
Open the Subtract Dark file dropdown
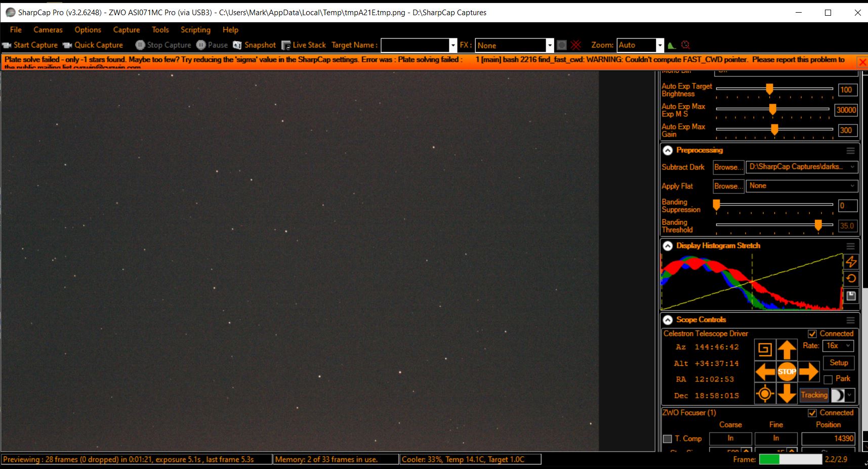point(802,167)
